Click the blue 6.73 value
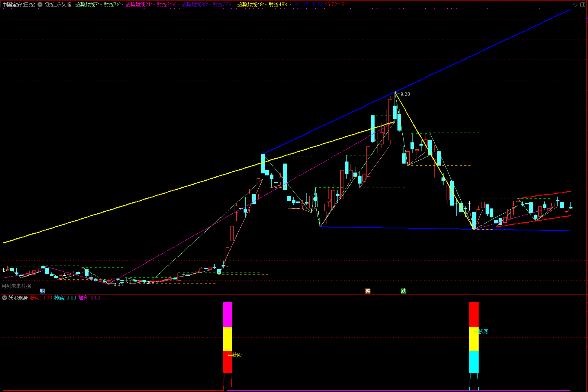The width and height of the screenshot is (588, 392). tap(318, 5)
